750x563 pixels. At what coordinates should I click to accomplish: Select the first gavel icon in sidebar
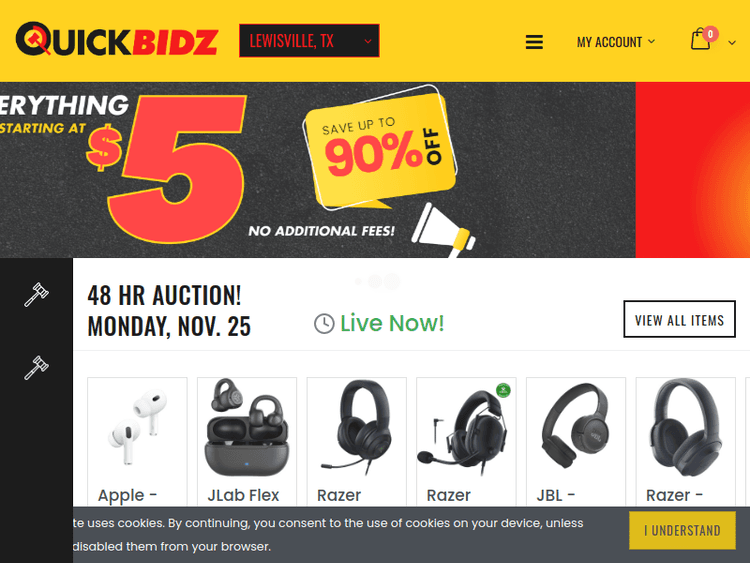click(36, 294)
